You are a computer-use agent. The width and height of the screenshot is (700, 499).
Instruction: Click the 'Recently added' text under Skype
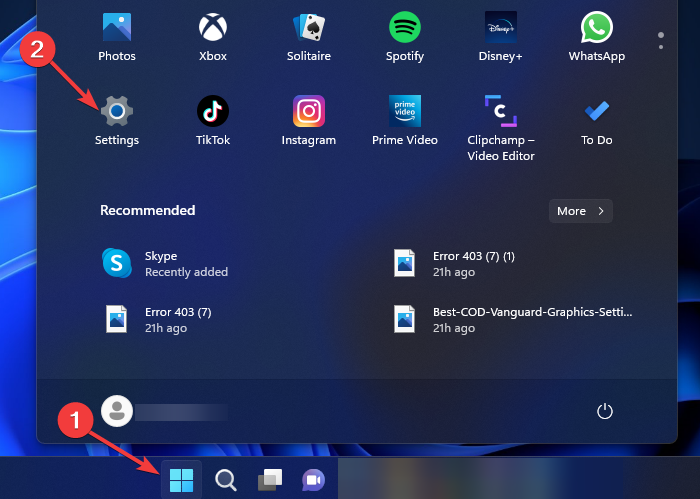[x=187, y=272]
